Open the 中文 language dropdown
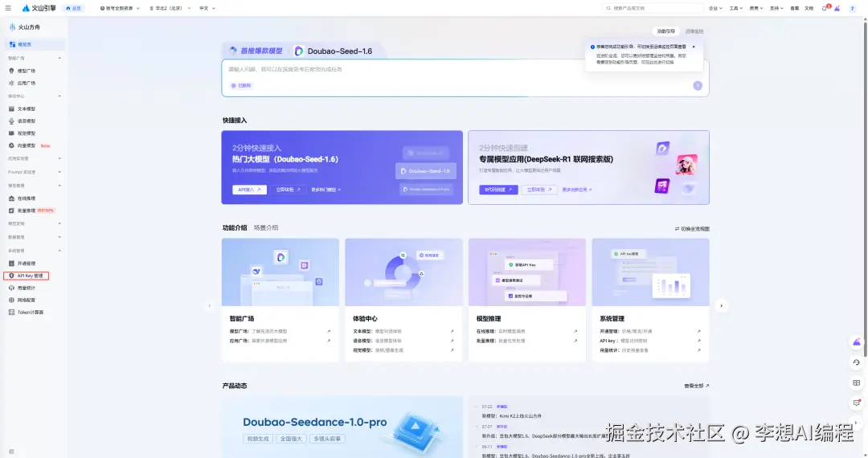 (207, 8)
